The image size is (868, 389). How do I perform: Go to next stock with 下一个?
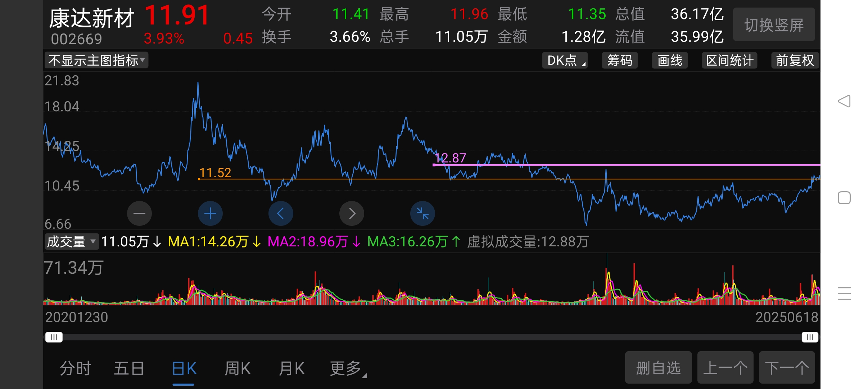pyautogui.click(x=787, y=368)
